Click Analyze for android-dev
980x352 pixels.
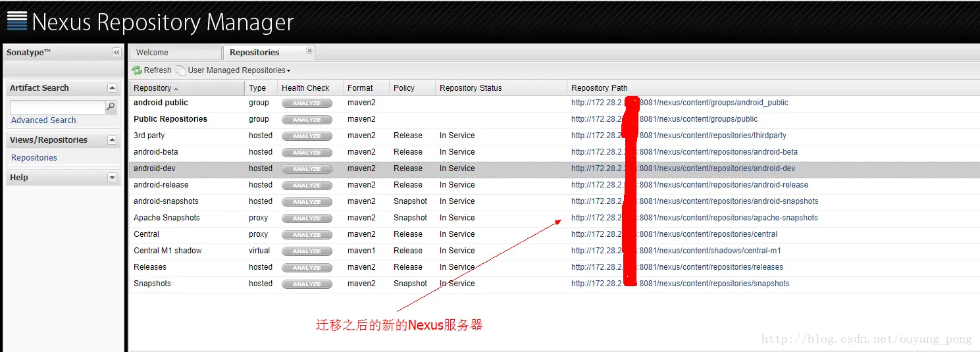tap(307, 169)
